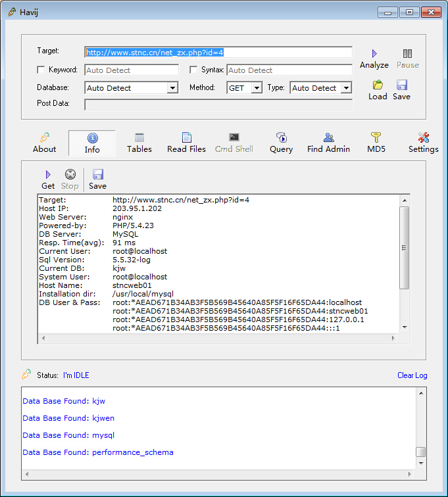Select the DB Server MySQL value
This screenshot has width=448, height=497.
(x=126, y=234)
